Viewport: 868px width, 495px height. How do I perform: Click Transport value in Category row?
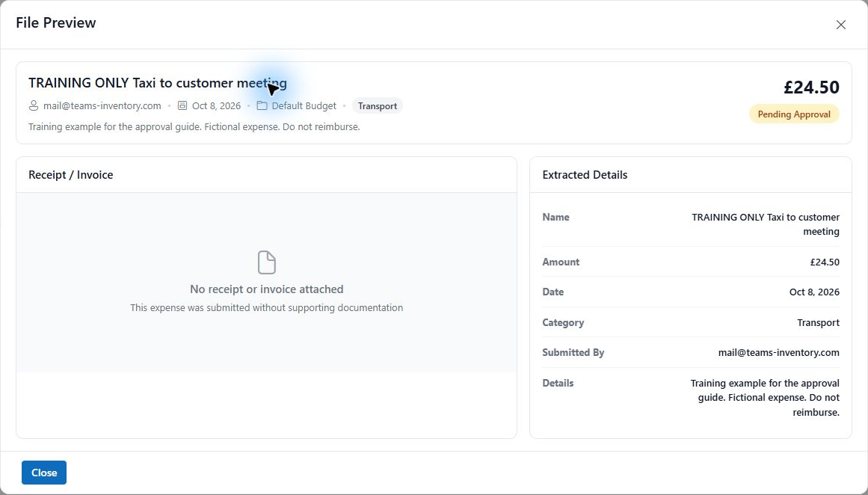818,322
